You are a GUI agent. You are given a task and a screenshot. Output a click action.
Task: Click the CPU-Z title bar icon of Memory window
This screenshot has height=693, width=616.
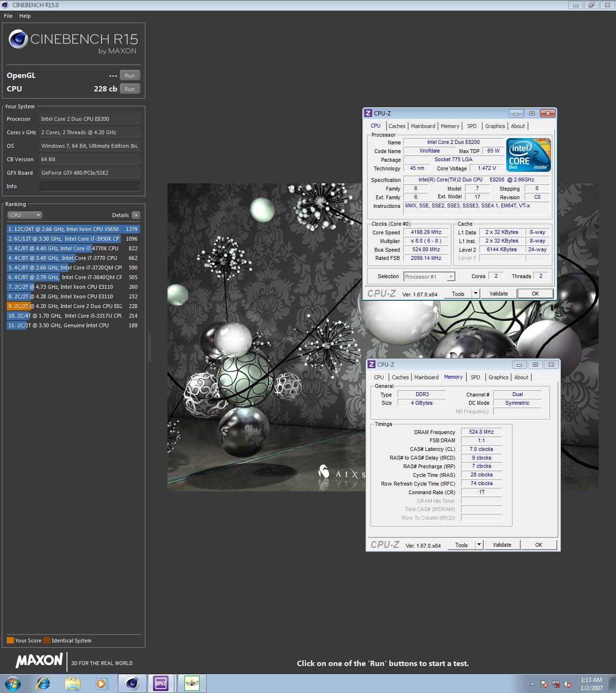pos(372,364)
